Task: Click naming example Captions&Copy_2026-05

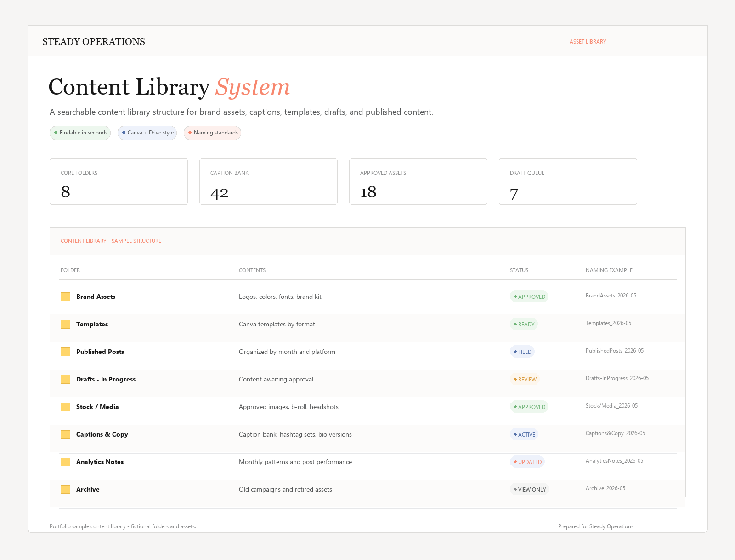Action: [615, 433]
